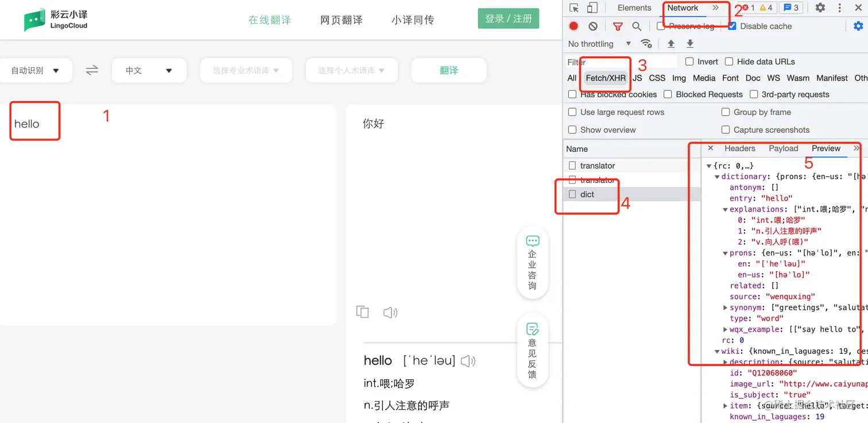
Task: Switch to 在线翻译 tab
Action: coord(270,20)
